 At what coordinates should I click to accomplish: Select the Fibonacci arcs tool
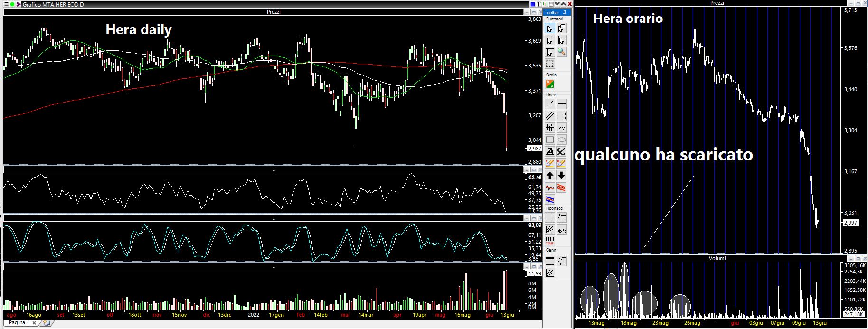point(561,229)
